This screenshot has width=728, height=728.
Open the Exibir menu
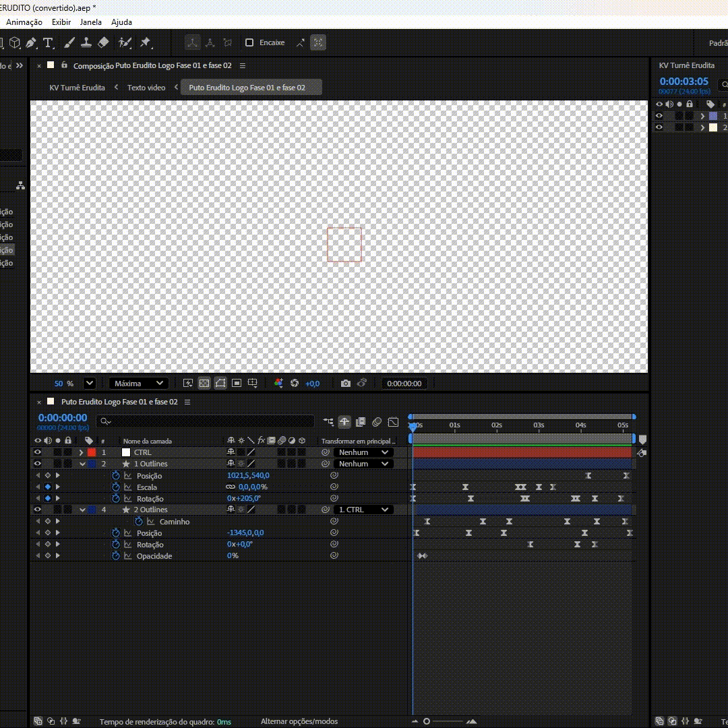pos(61,22)
